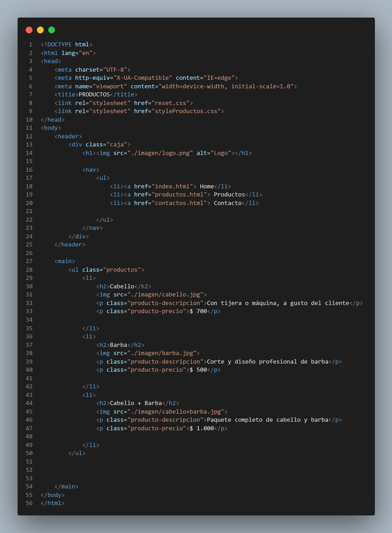The width and height of the screenshot is (392, 533).
Task: Click the "index.html" href value
Action: [x=172, y=187]
